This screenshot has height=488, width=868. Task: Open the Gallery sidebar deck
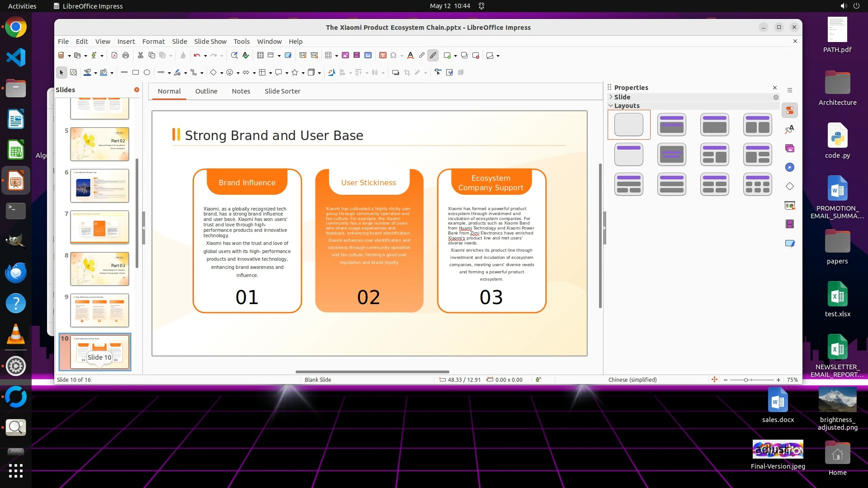[x=790, y=148]
